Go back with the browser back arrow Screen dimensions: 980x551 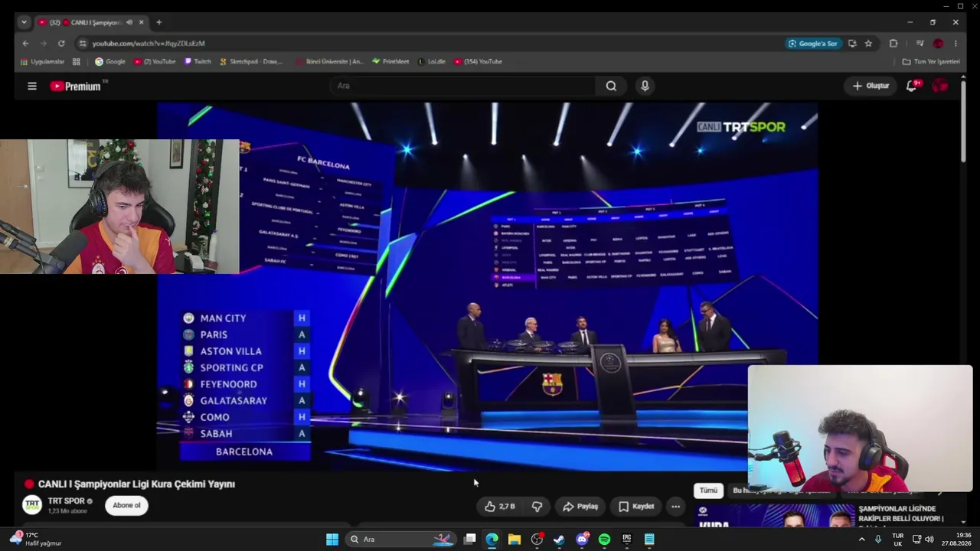click(25, 44)
